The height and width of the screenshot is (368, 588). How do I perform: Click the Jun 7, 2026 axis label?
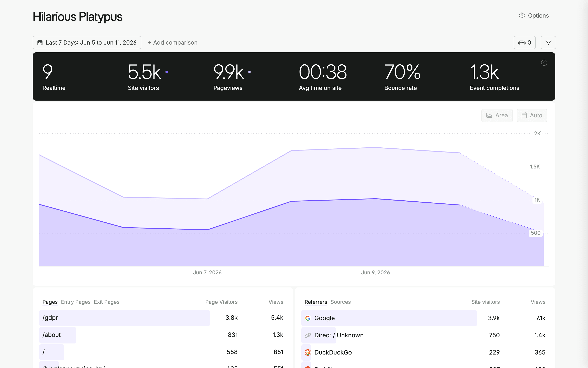coord(207,272)
